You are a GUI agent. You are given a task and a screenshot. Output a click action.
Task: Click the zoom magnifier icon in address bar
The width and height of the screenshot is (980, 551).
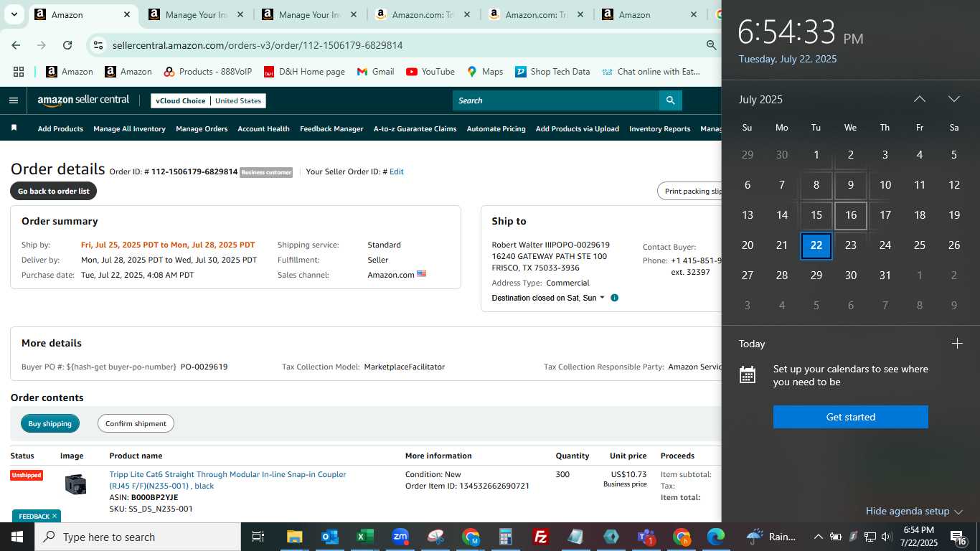pyautogui.click(x=711, y=45)
